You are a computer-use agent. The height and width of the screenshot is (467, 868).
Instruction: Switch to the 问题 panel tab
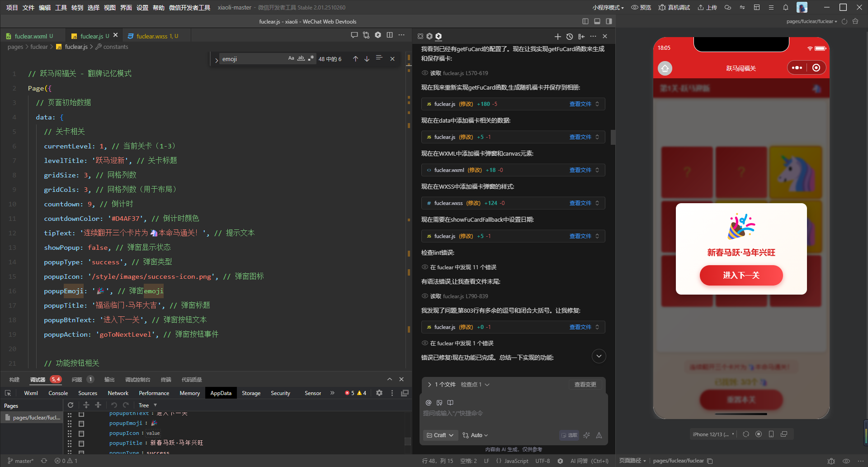click(x=77, y=379)
